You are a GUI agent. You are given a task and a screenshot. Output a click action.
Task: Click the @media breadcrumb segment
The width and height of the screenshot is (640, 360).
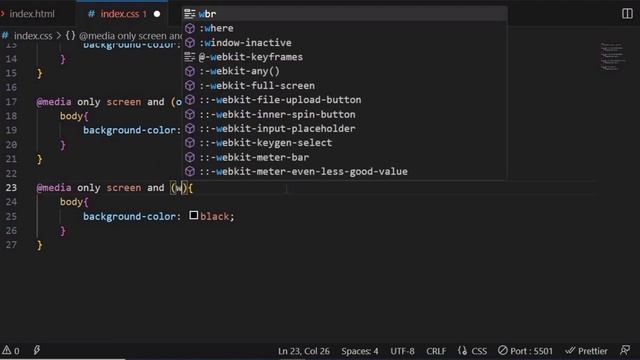[131, 36]
